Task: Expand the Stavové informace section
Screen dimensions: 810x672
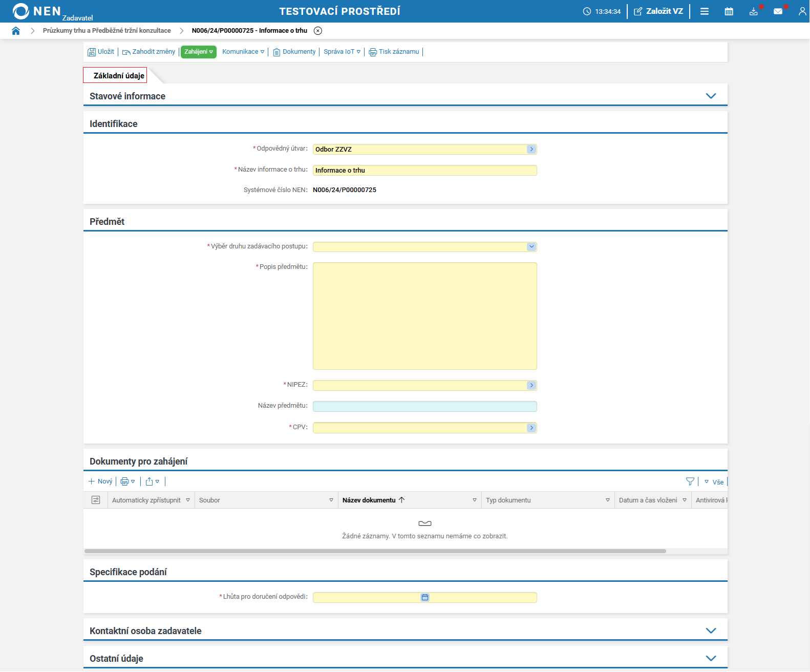Action: [711, 96]
